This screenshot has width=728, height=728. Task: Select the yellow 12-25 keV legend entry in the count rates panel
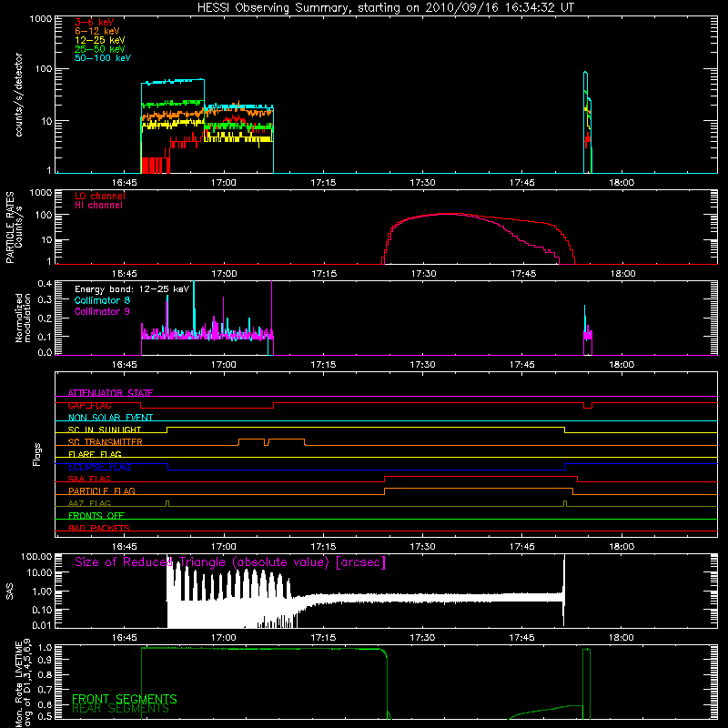(x=100, y=40)
